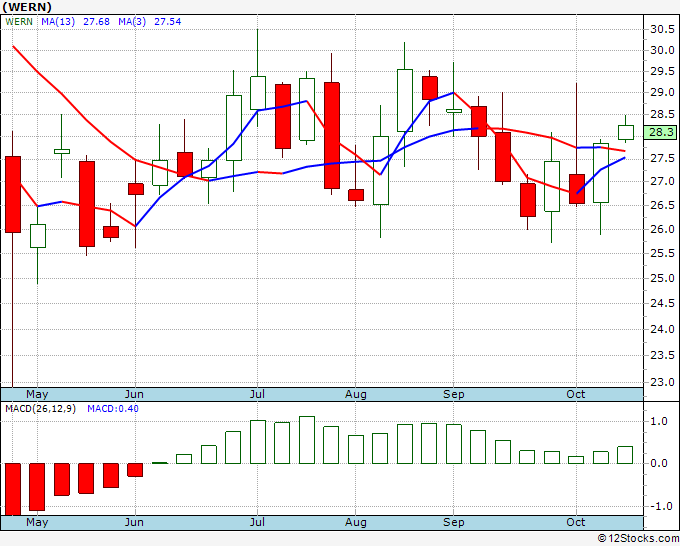680x546 pixels.
Task: Click the 1.0 label on MACD axis
Action: tap(659, 421)
